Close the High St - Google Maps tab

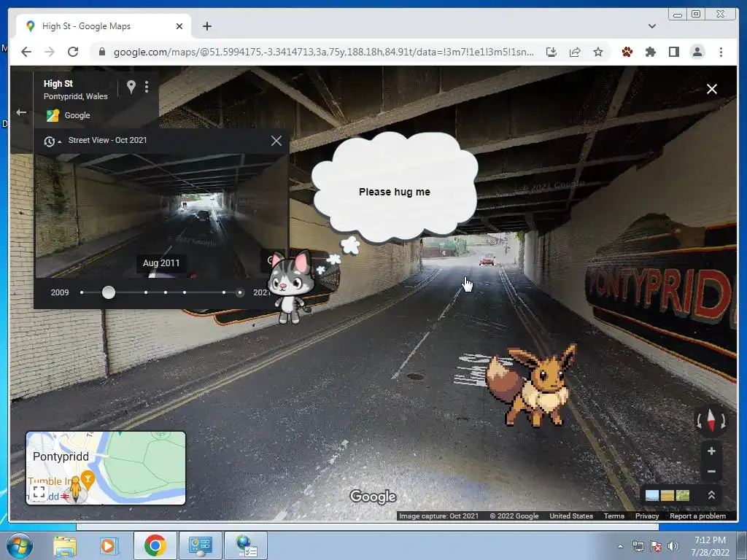(x=179, y=26)
